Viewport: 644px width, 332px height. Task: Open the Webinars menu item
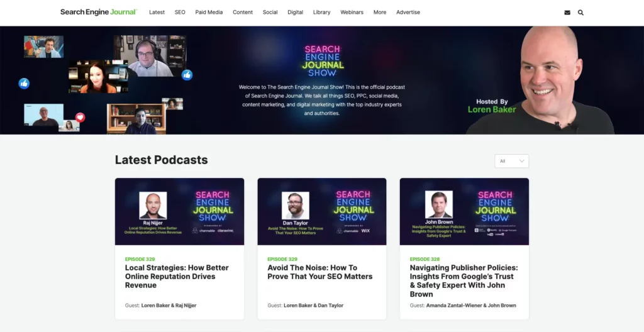point(352,13)
